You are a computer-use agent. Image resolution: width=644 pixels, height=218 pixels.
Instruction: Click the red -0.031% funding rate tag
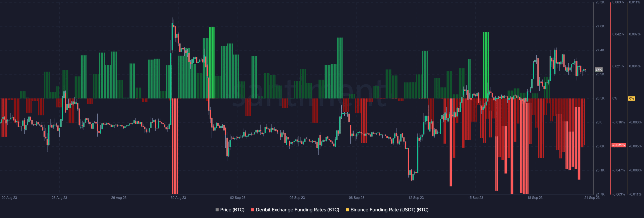[619, 145]
